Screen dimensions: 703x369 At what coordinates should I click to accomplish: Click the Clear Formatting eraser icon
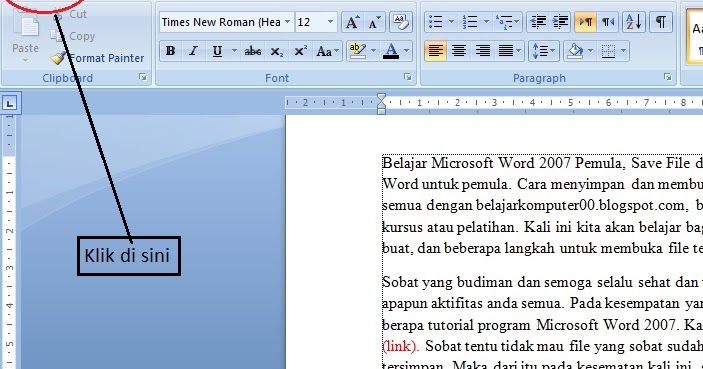point(401,22)
